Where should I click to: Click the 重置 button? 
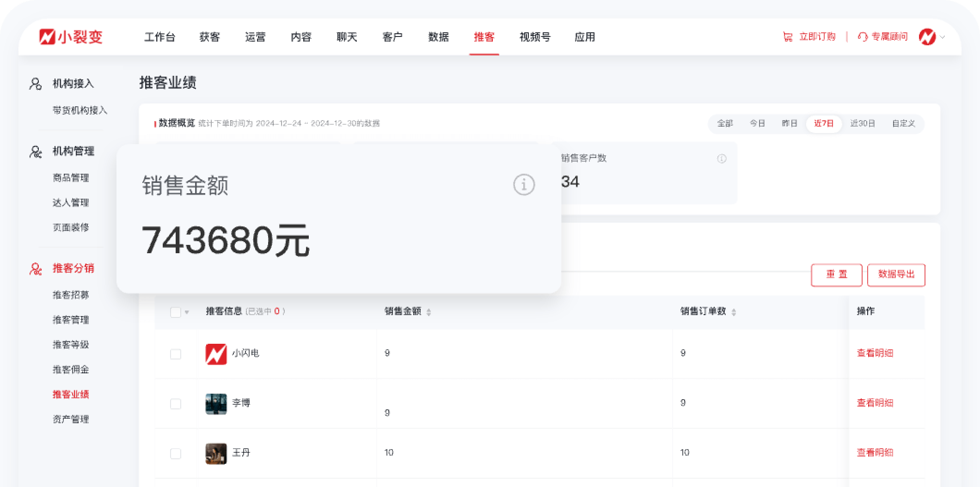pos(836,274)
